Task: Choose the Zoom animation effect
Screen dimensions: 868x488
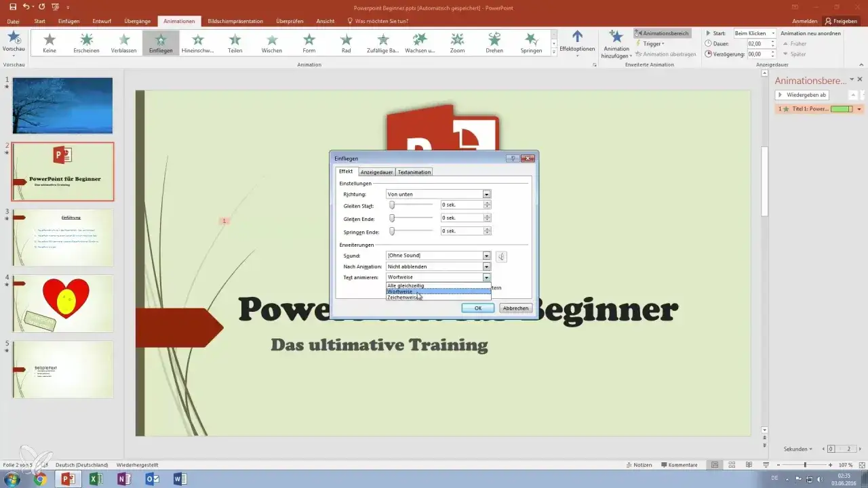Action: (x=457, y=43)
